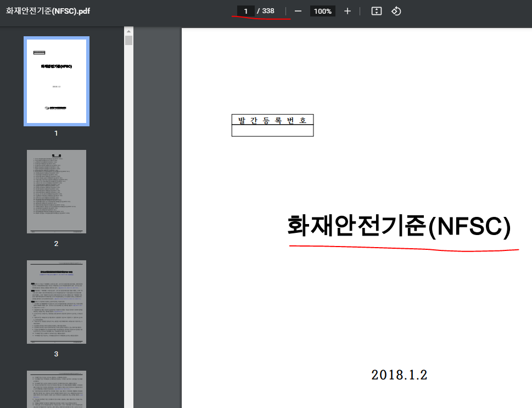Click the sidebar scrollbar up arrow

(x=128, y=31)
